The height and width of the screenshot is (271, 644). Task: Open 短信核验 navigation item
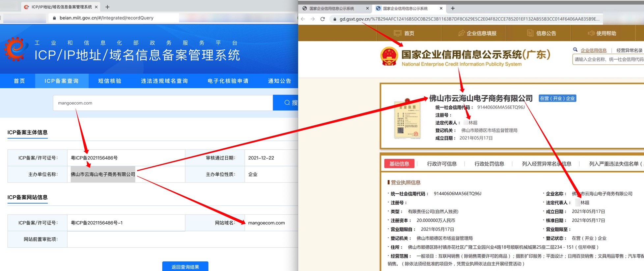click(x=110, y=81)
